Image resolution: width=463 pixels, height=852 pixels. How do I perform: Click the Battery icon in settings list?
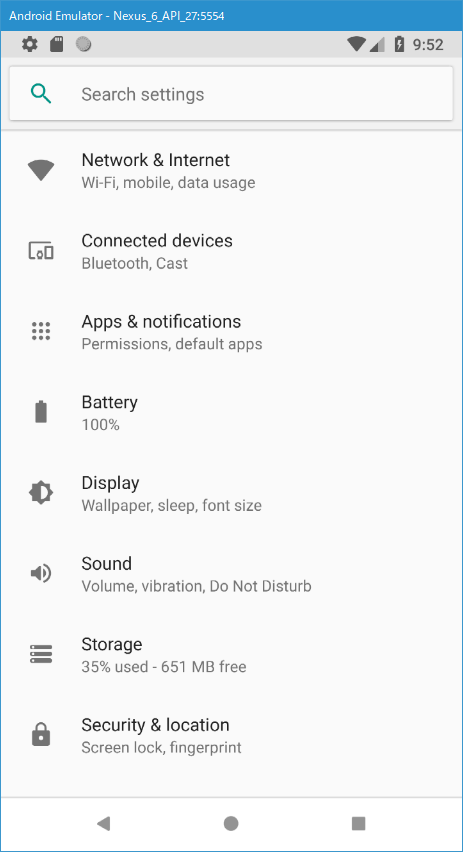point(41,412)
